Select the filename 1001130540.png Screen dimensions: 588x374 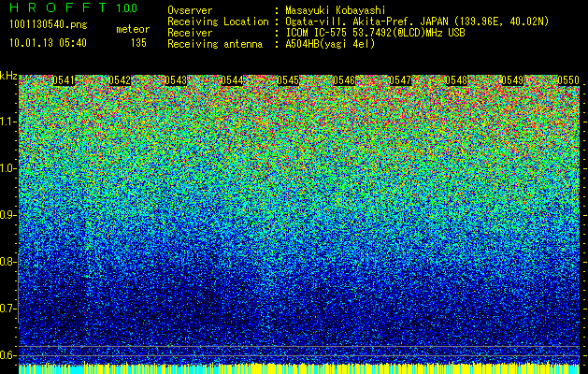pyautogui.click(x=49, y=25)
